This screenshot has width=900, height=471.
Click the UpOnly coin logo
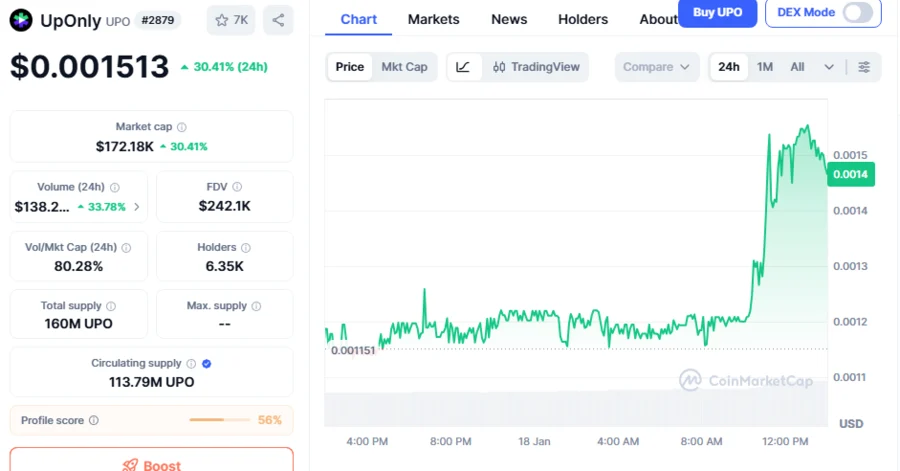21,21
